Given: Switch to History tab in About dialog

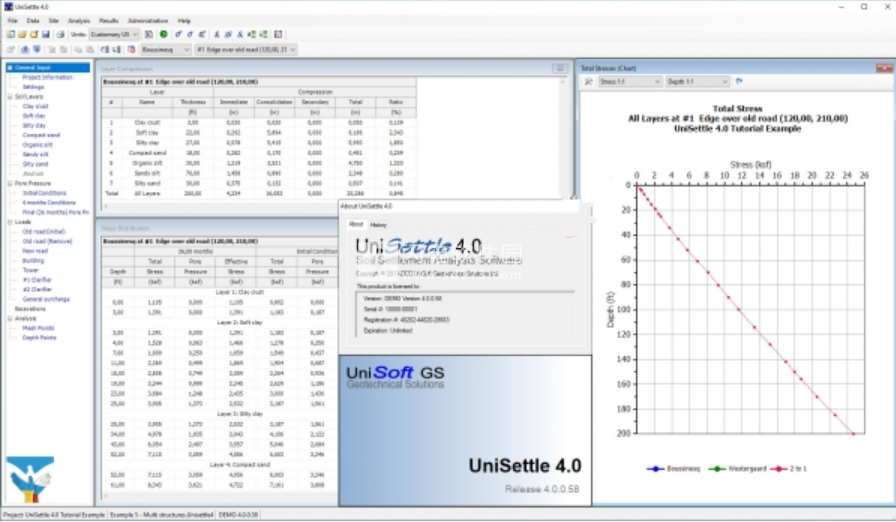Looking at the screenshot, I should pyautogui.click(x=378, y=224).
